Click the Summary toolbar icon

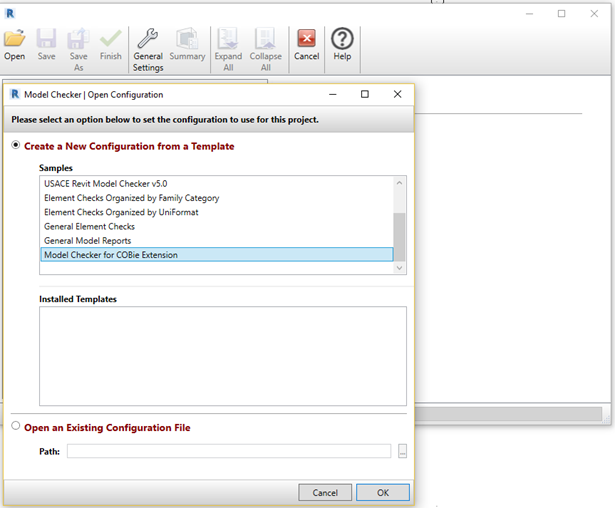tap(187, 38)
